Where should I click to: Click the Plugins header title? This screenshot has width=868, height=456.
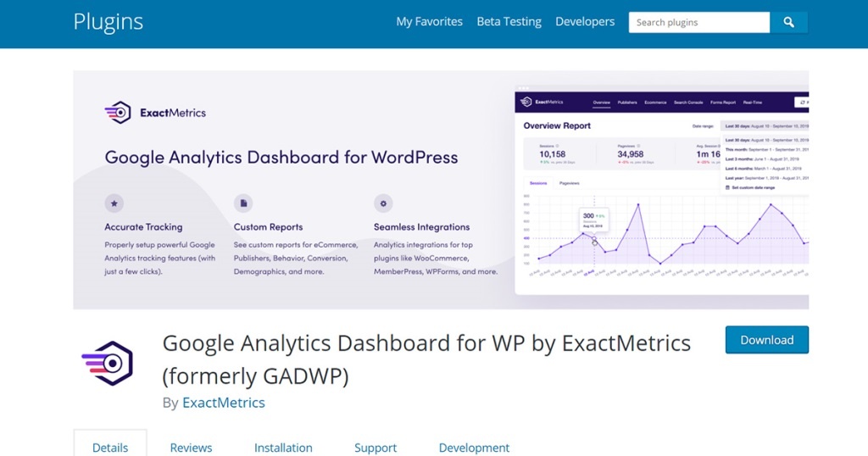[108, 22]
